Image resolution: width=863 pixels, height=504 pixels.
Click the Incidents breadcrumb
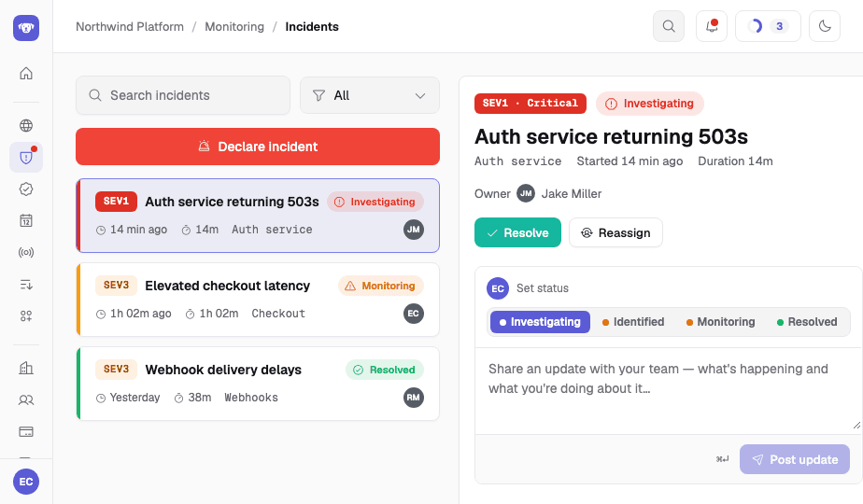[312, 26]
